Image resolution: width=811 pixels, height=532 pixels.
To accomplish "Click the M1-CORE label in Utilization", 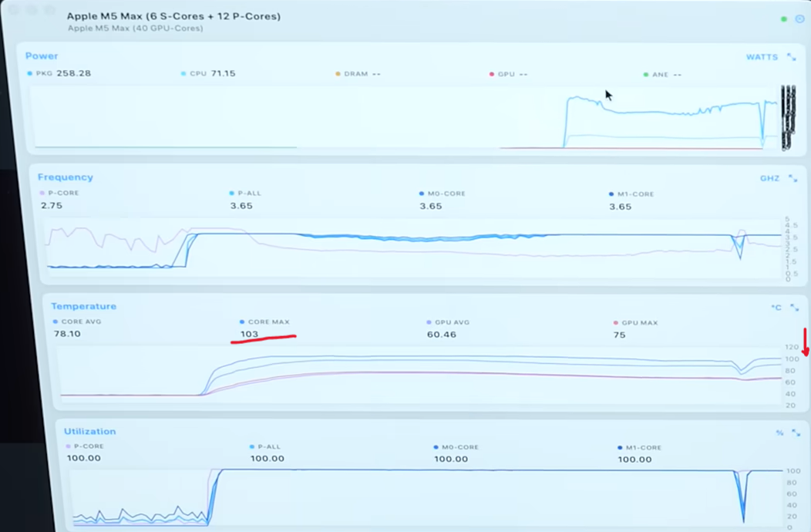I will [644, 448].
